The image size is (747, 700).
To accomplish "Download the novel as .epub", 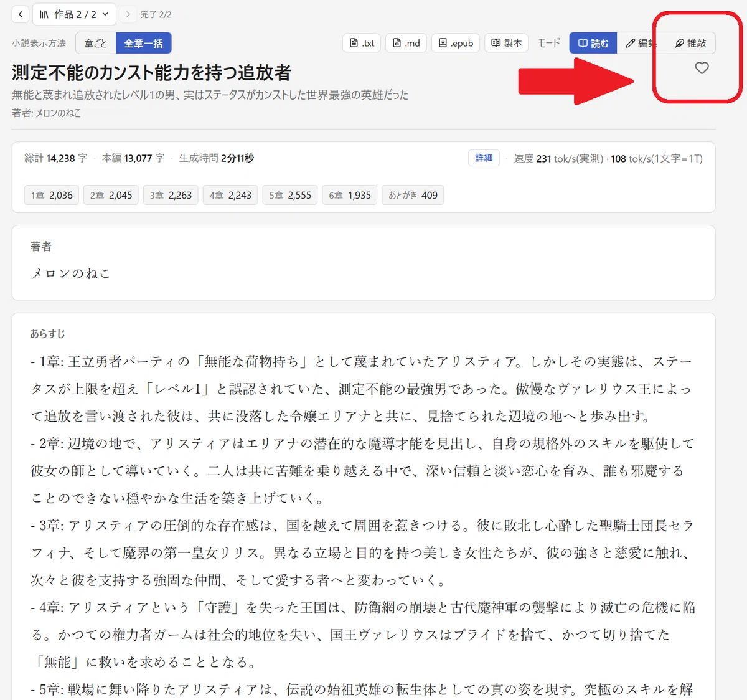I will tap(456, 43).
